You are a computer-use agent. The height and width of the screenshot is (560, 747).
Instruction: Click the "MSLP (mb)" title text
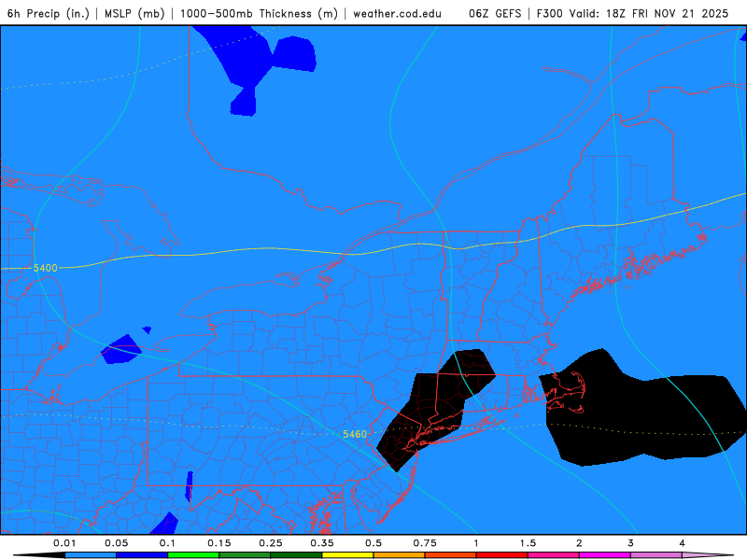coord(134,13)
